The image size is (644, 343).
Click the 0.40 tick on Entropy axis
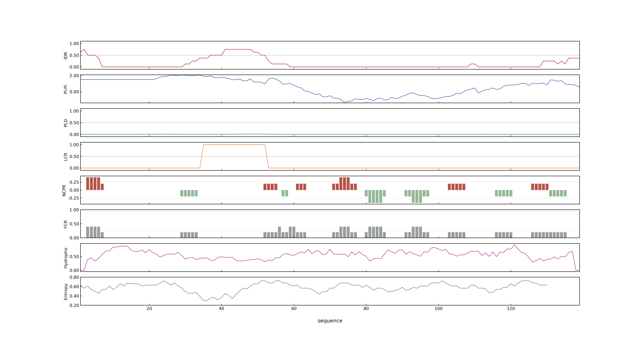tap(74, 296)
